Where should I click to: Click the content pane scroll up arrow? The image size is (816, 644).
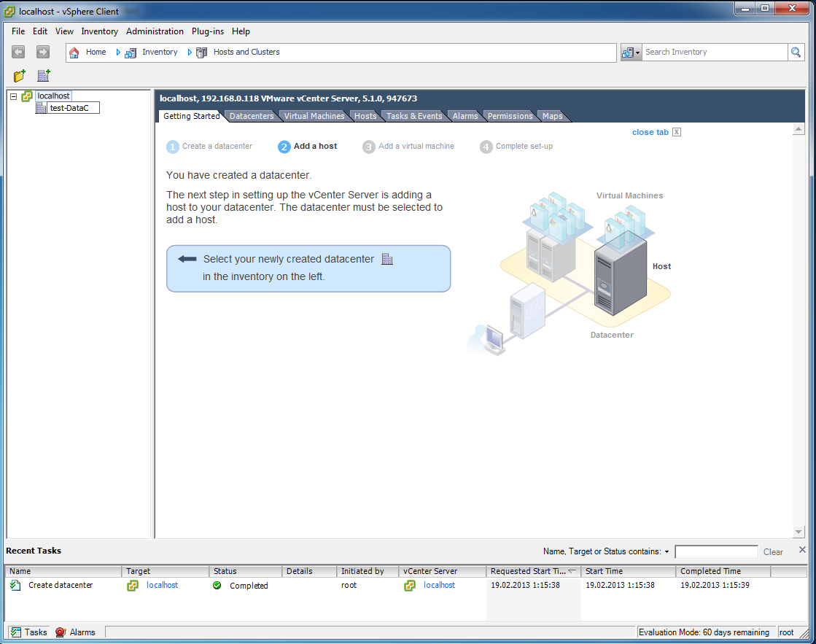pyautogui.click(x=798, y=129)
